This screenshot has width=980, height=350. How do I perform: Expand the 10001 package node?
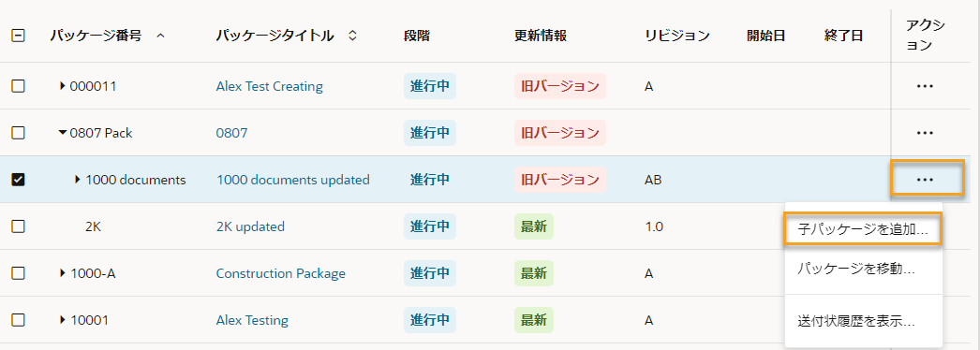click(63, 320)
